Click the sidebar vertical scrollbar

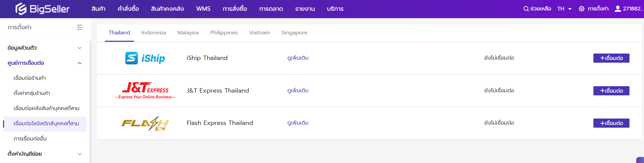90,101
